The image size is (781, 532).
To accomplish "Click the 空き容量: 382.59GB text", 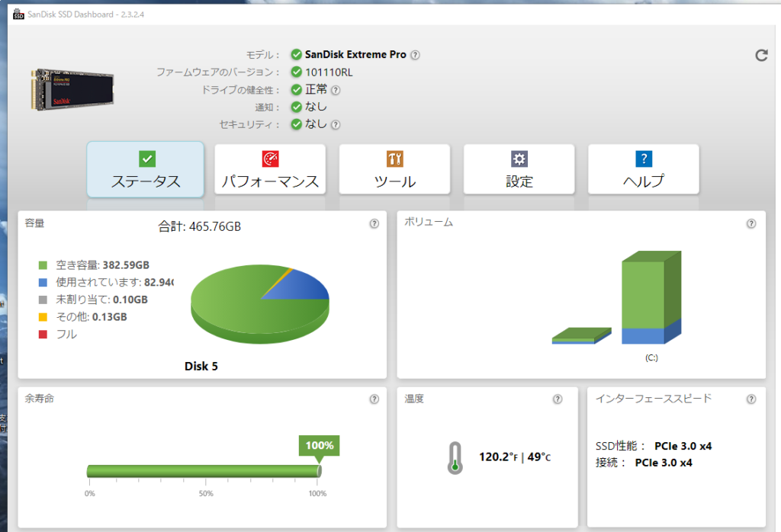I will pos(103,265).
